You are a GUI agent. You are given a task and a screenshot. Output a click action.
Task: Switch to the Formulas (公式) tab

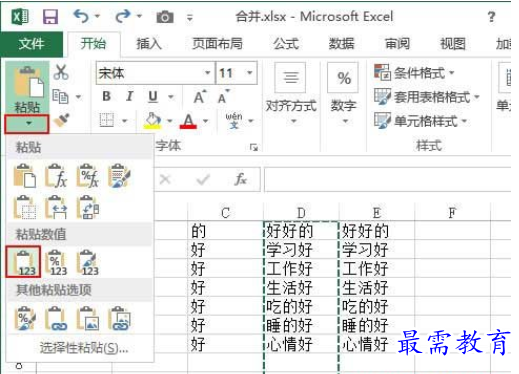(286, 44)
